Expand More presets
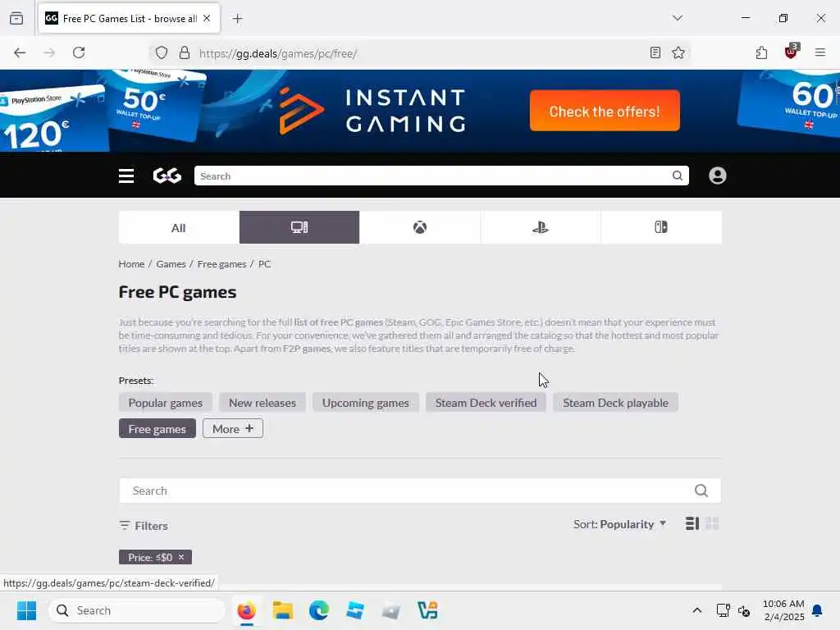Screen dimensions: 840x630 233,428
